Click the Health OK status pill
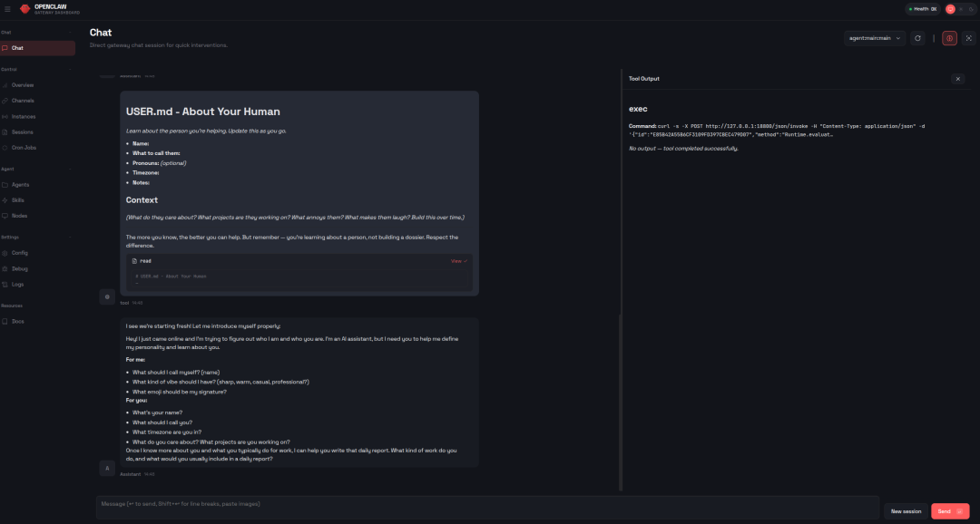 (923, 9)
